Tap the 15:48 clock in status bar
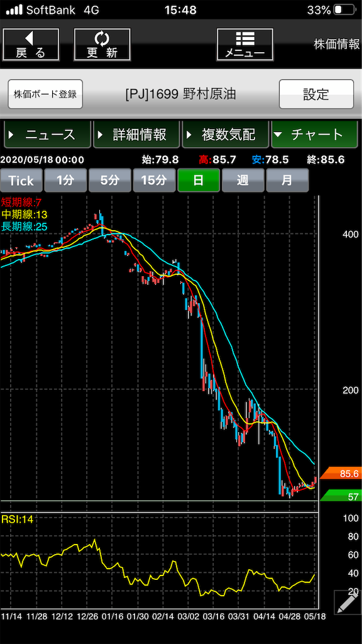The width and height of the screenshot is (362, 644). [180, 10]
